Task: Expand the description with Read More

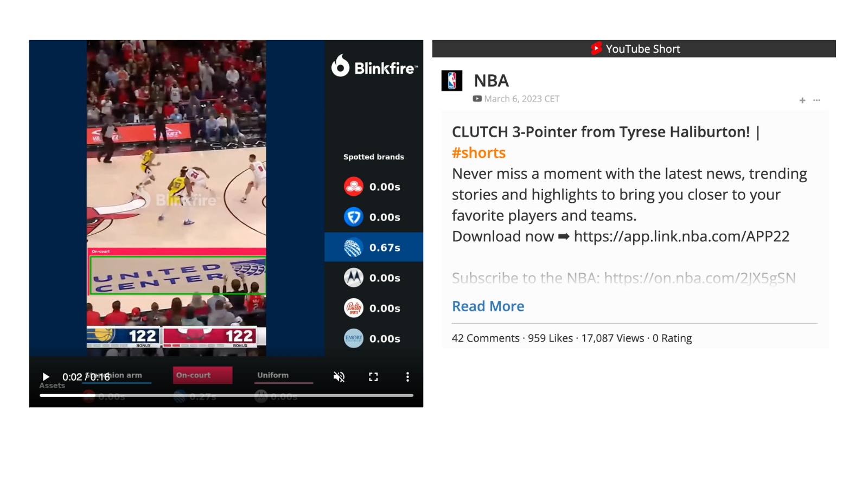Action: (488, 306)
